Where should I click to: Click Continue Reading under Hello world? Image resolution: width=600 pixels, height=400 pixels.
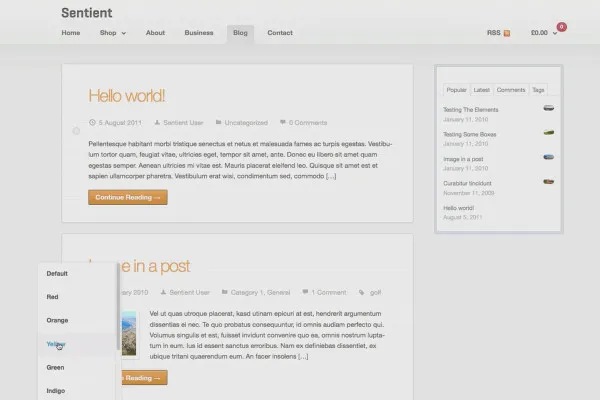click(x=128, y=198)
